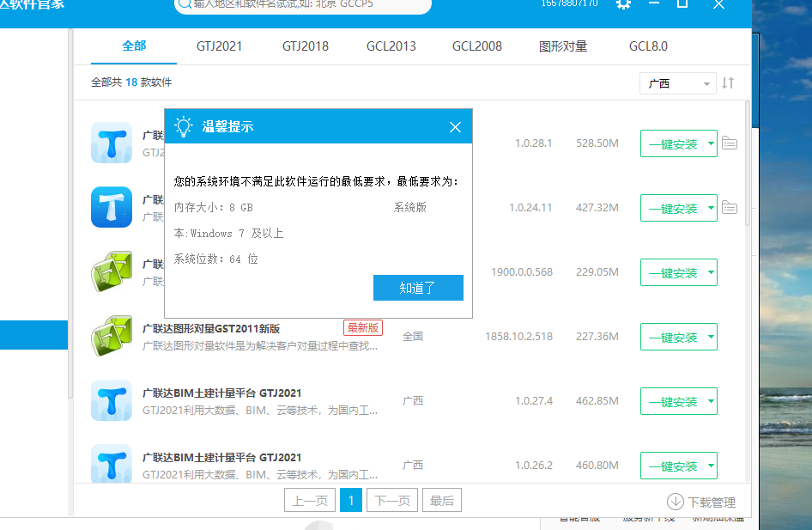Switch to the GCL8.0 tab
Viewport: 812px width, 530px height.
coord(648,46)
